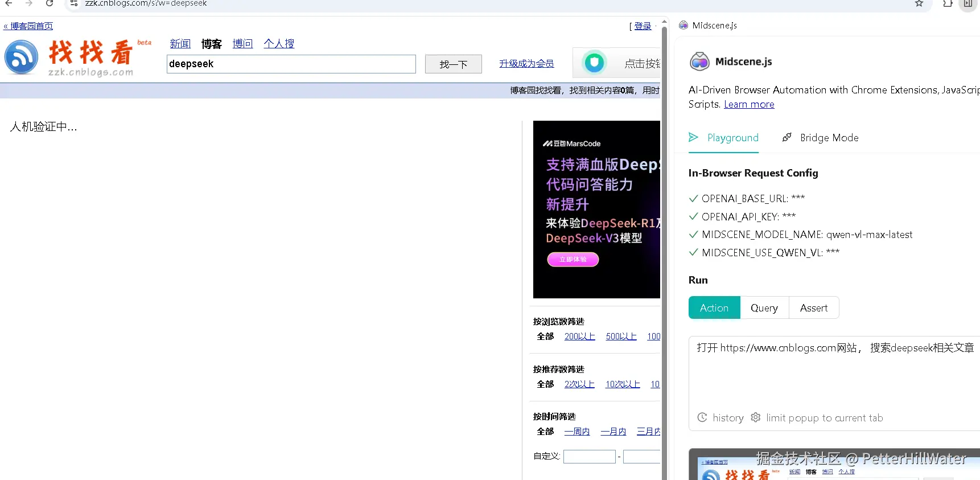Reload the page with the refresh icon
The height and width of the screenshot is (480, 980).
50,3
